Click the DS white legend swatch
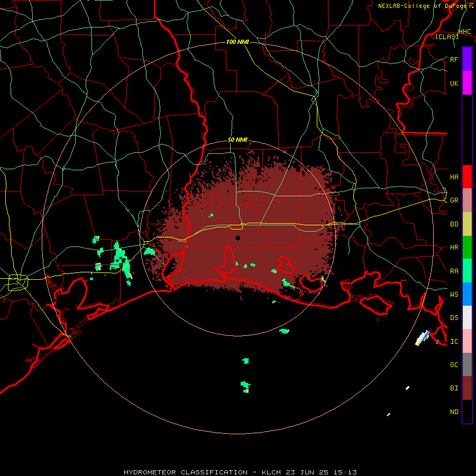 [x=467, y=317]
